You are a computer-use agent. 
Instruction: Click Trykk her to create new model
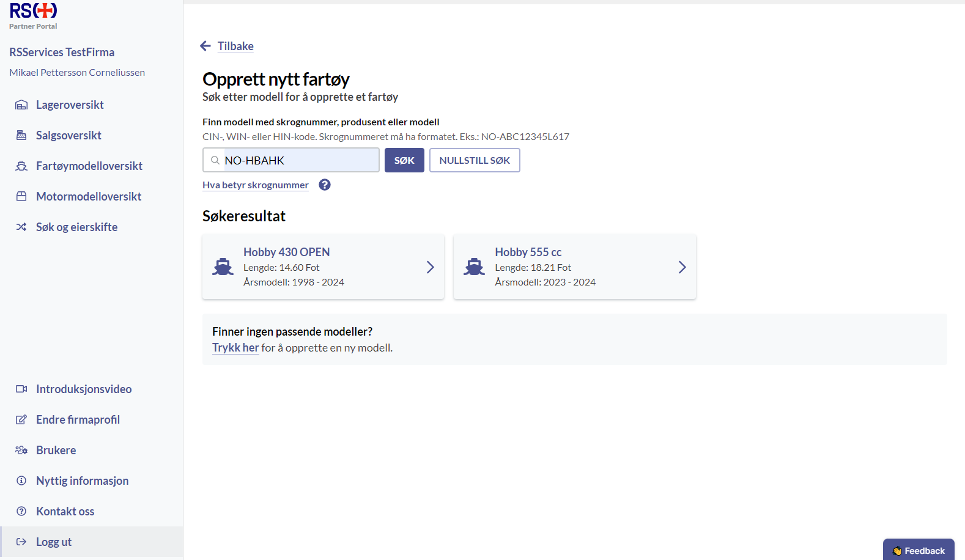[x=235, y=347]
